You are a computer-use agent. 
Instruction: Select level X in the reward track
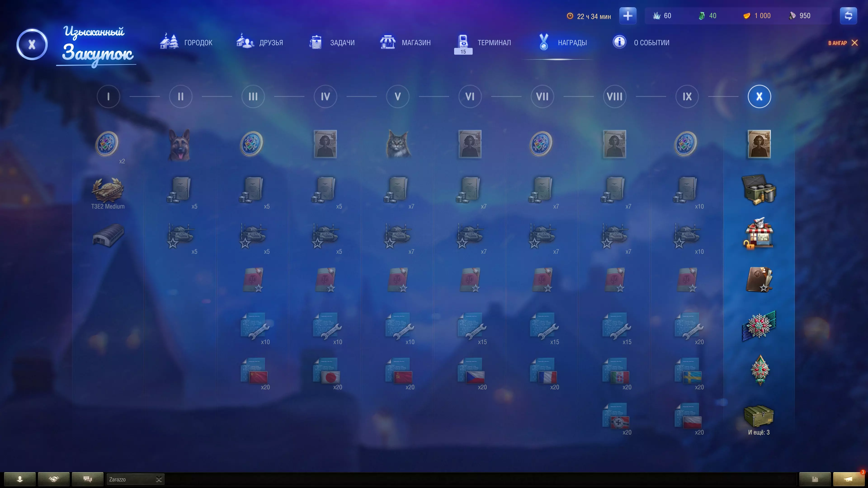[759, 97]
